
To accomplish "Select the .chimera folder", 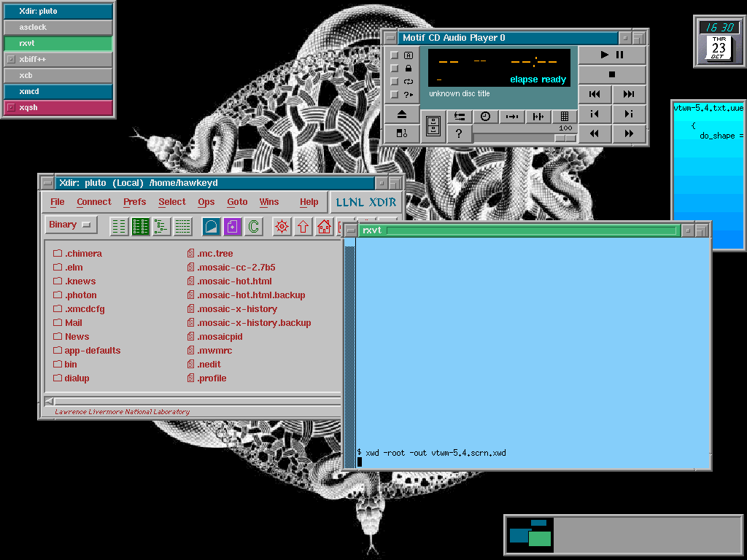I will pyautogui.click(x=77, y=253).
